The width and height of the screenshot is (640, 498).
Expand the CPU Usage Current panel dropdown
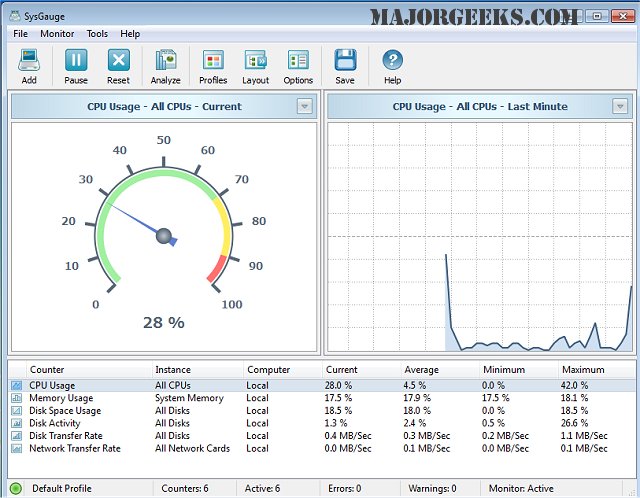[305, 107]
